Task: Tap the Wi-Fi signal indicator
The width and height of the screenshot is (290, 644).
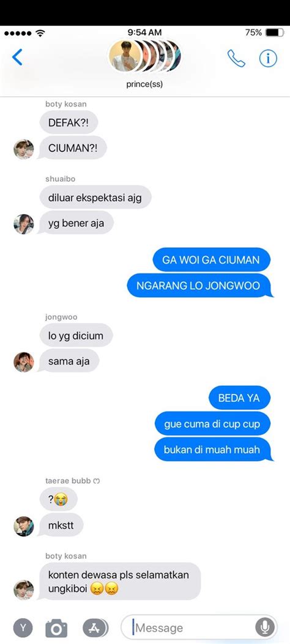Action: [40, 33]
